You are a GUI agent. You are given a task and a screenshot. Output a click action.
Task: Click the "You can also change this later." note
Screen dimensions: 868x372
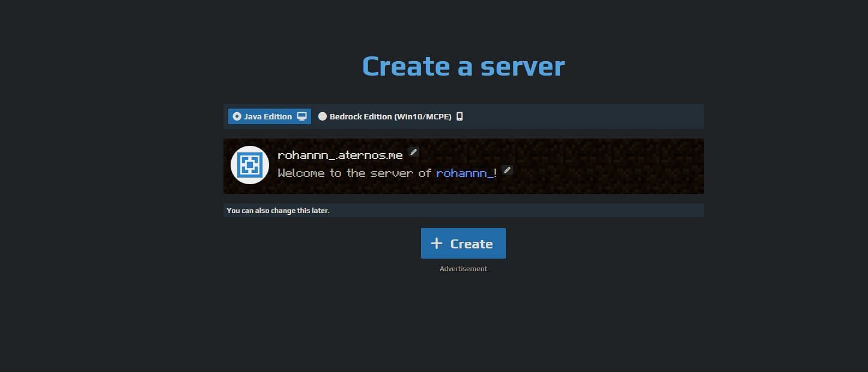pyautogui.click(x=278, y=211)
